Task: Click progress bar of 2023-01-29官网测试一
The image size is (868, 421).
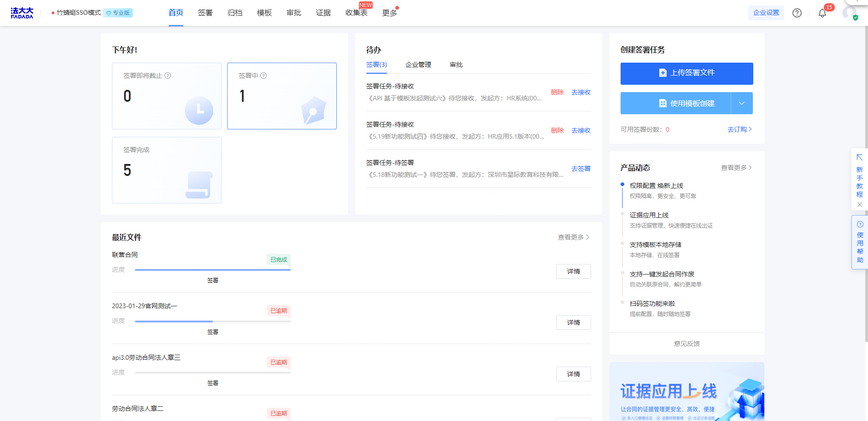Action: pyautogui.click(x=213, y=321)
